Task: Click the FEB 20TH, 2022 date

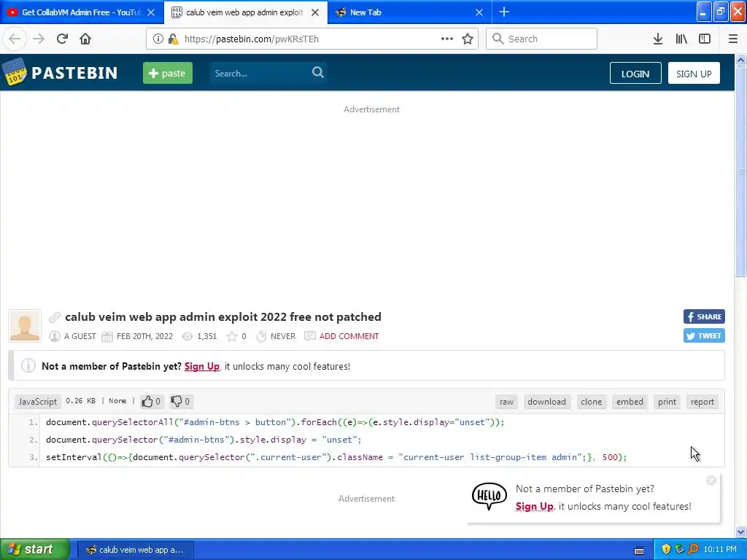Action: [x=145, y=336]
